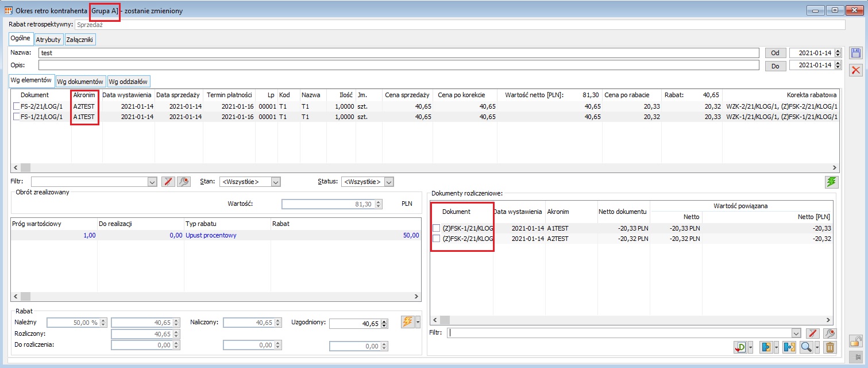This screenshot has width=868, height=368.
Task: Open the Stan dropdown
Action: click(x=276, y=182)
